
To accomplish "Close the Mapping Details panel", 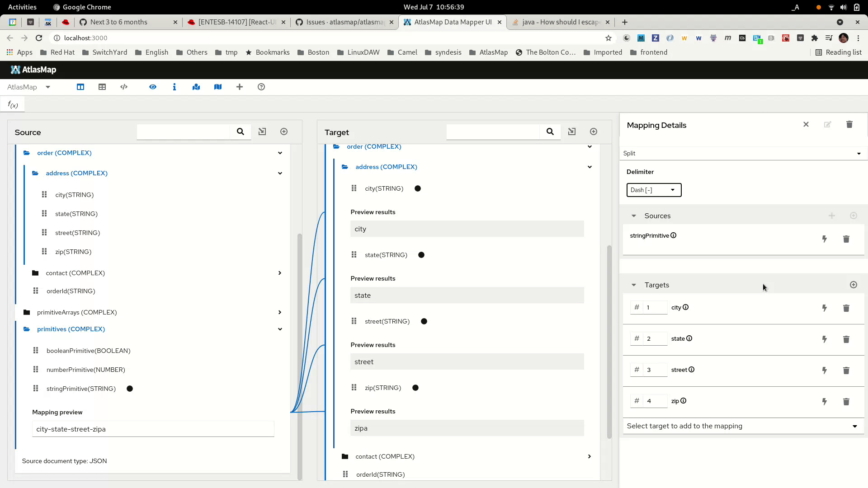I will pyautogui.click(x=806, y=124).
